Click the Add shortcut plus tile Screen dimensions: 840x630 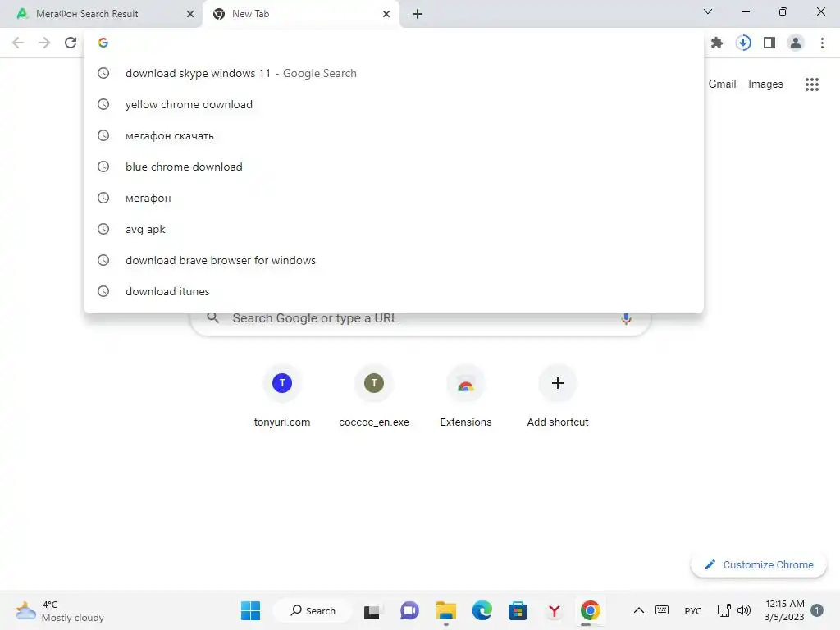pyautogui.click(x=558, y=396)
